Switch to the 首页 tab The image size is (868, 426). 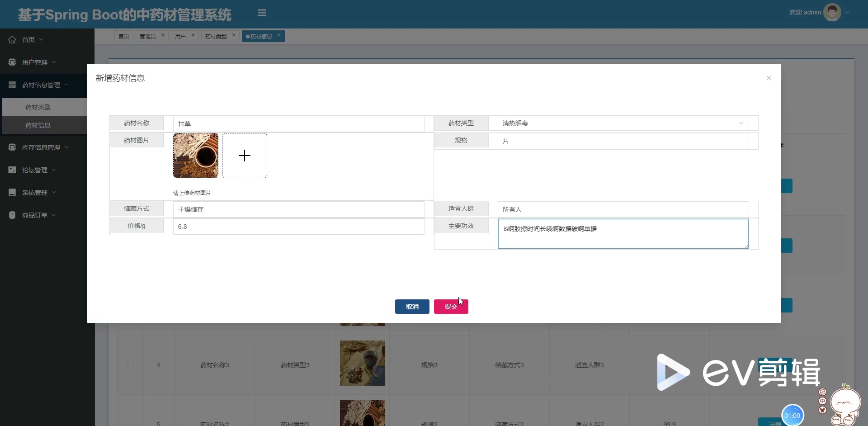pos(124,36)
